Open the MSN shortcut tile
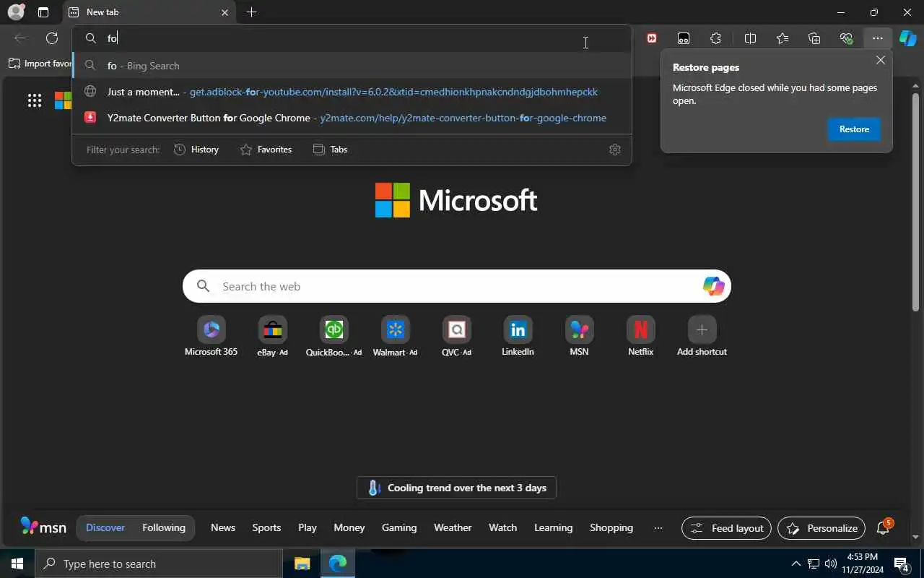This screenshot has height=578, width=924. [x=579, y=337]
